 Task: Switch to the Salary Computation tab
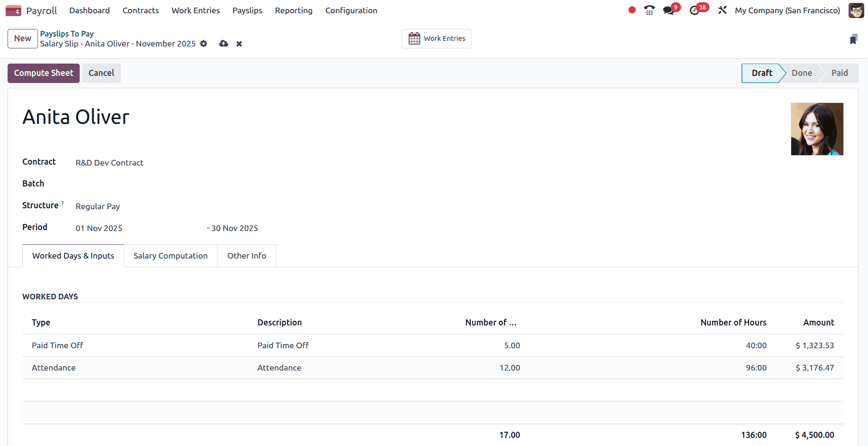tap(170, 255)
